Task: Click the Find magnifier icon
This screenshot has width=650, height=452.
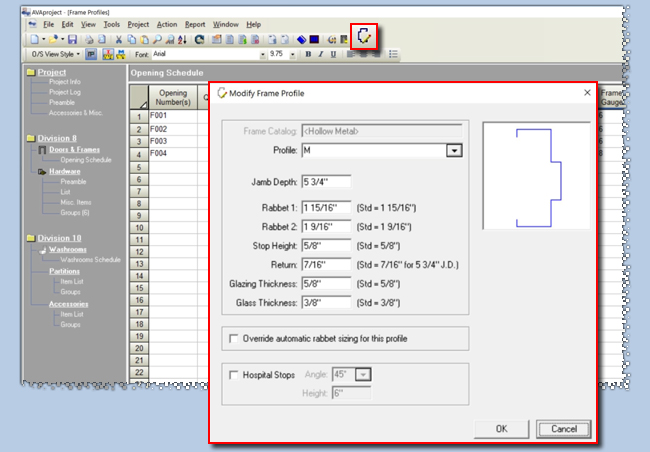Action: pyautogui.click(x=158, y=38)
